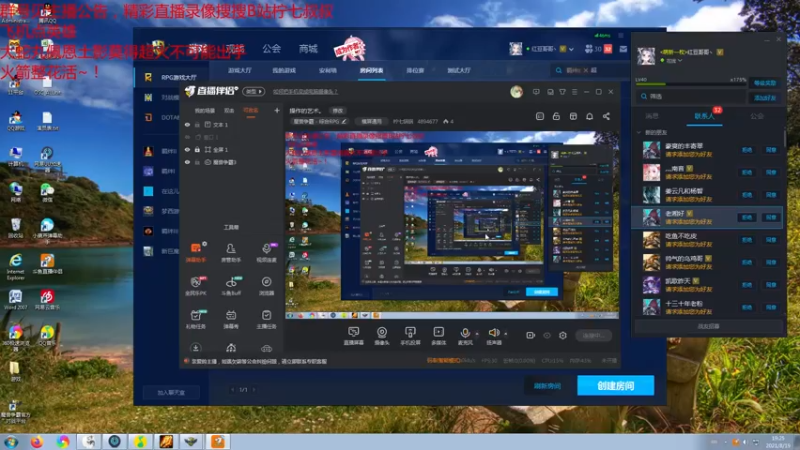Click level progress bar in friends panel
The width and height of the screenshot is (800, 450).
coord(689,84)
